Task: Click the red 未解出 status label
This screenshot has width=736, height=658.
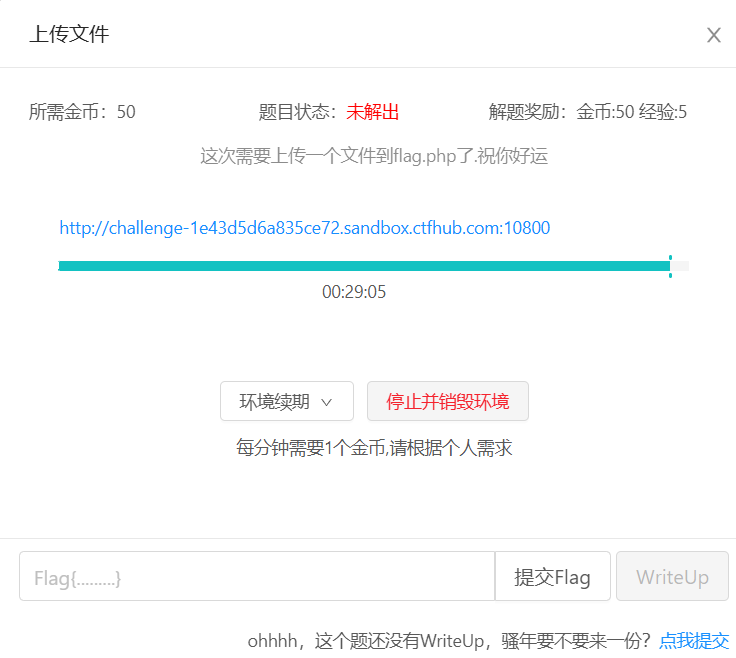Action: point(373,112)
